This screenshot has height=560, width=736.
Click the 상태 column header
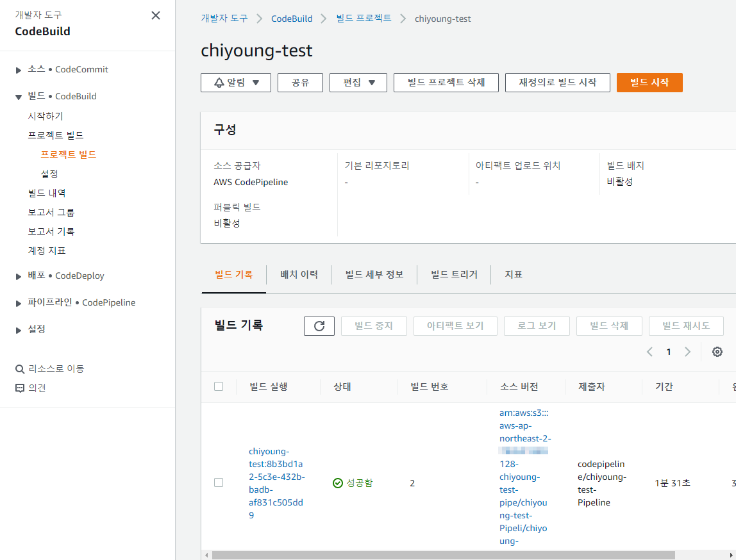click(342, 386)
